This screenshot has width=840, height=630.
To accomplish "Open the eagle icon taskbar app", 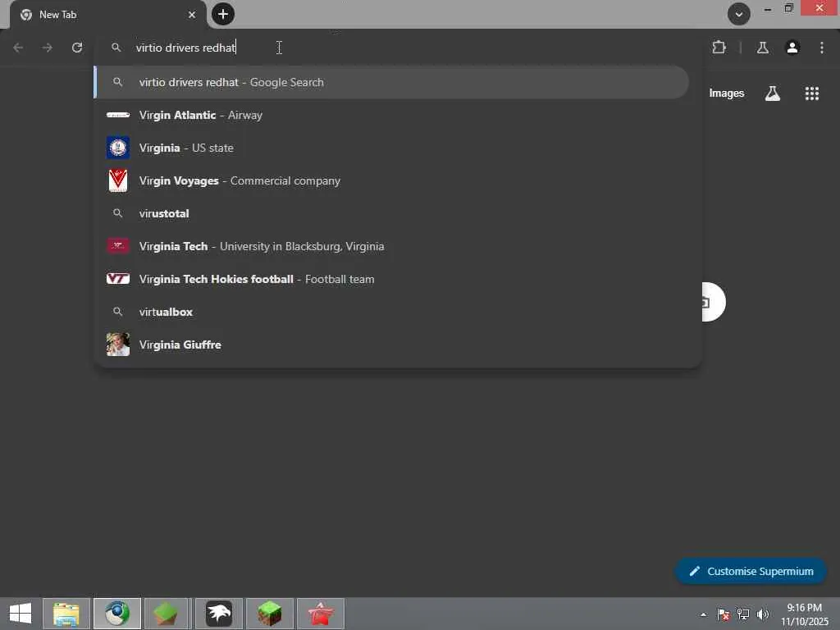I will pos(218,614).
